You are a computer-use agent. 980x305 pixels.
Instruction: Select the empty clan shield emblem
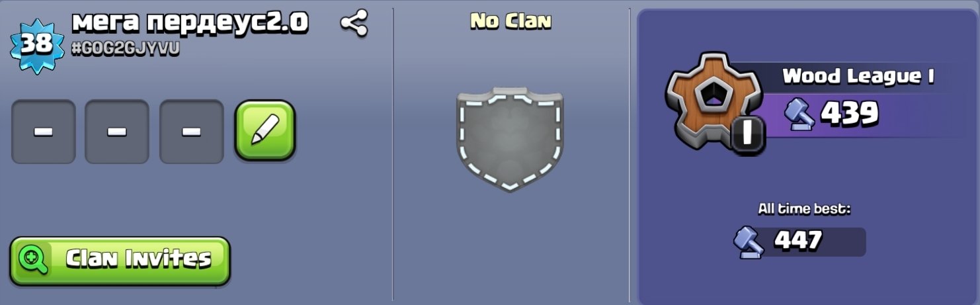[x=510, y=139]
